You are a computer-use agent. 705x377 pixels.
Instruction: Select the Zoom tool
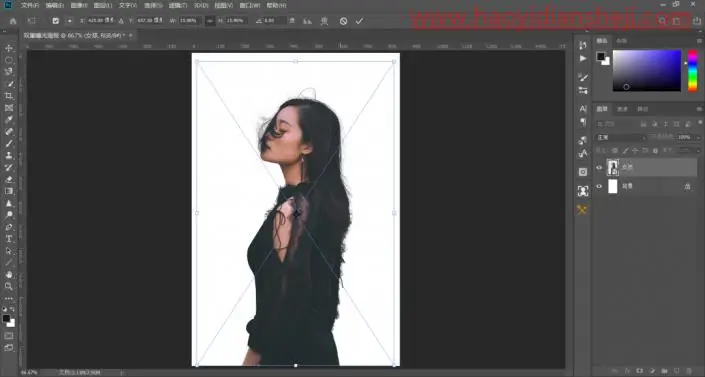[x=9, y=287]
